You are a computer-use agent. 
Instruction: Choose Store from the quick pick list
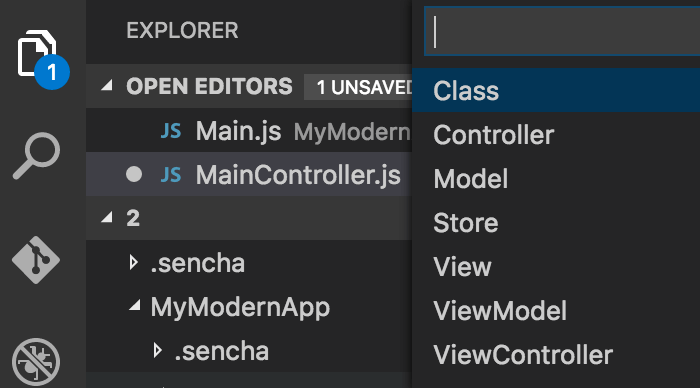[x=556, y=222]
